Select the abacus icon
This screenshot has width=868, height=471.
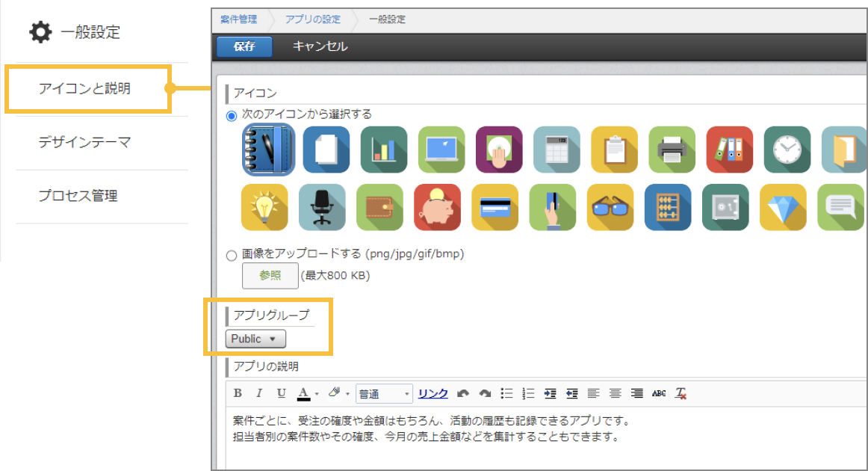point(668,207)
